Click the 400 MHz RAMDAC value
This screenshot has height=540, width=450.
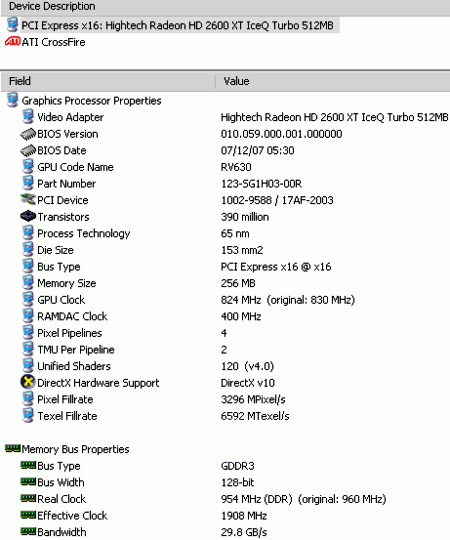(x=241, y=316)
